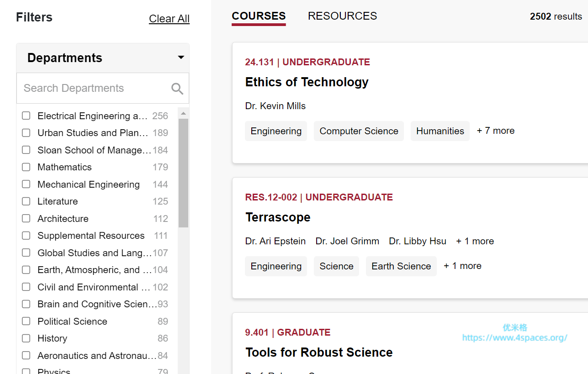
Task: Click the department list scroll-up arrow
Action: coord(183,113)
